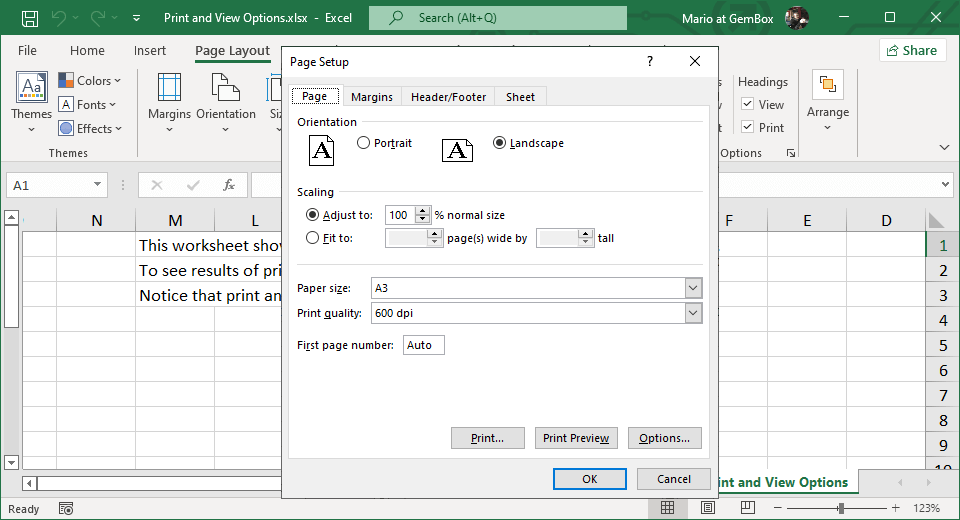Image resolution: width=960 pixels, height=520 pixels.
Task: Click the Page Setup help question mark
Action: tap(650, 62)
